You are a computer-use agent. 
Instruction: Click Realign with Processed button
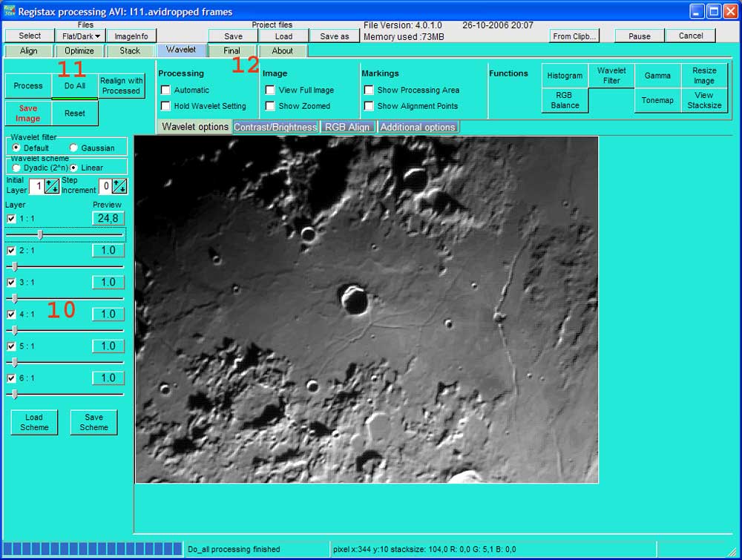(x=121, y=85)
